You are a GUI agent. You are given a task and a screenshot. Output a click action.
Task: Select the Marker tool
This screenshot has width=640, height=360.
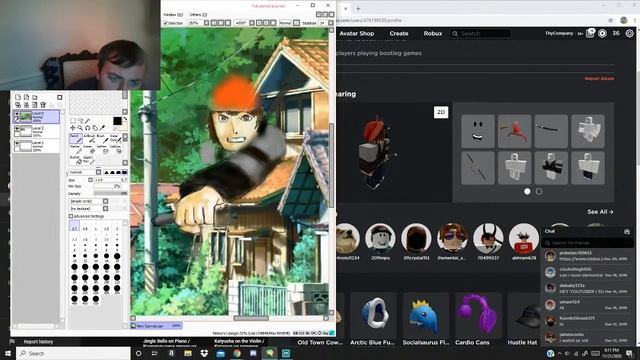[x=76, y=149]
